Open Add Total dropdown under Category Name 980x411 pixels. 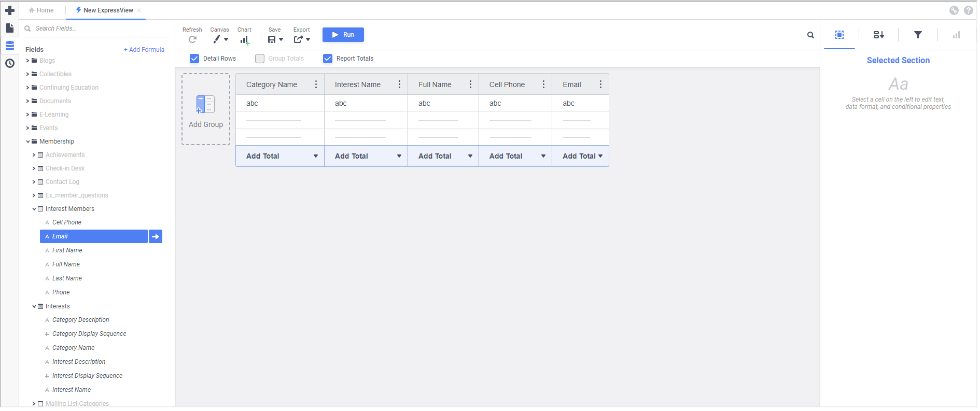[x=315, y=156]
